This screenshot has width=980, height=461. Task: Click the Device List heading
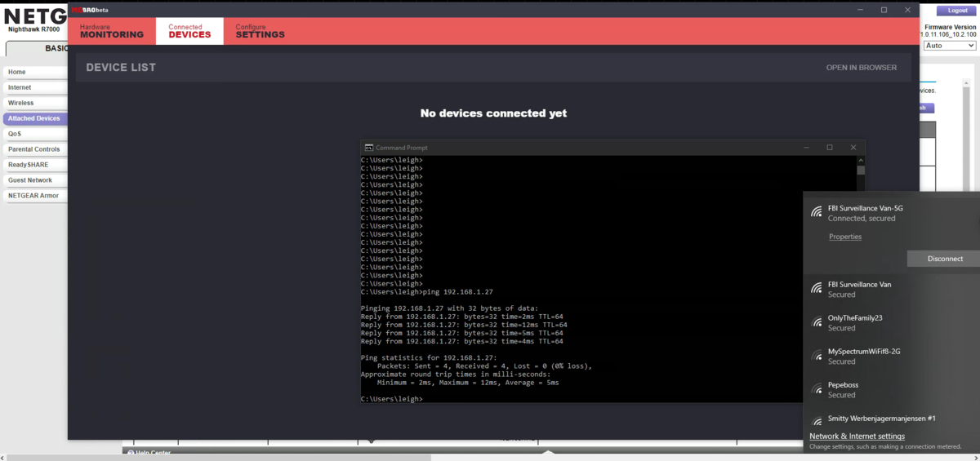point(121,68)
